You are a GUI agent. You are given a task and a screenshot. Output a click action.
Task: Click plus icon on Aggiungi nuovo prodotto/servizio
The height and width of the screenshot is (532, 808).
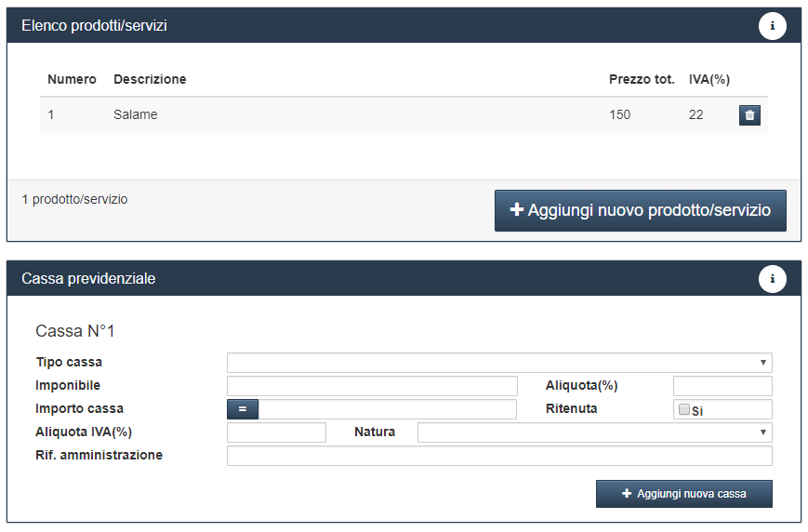(516, 209)
